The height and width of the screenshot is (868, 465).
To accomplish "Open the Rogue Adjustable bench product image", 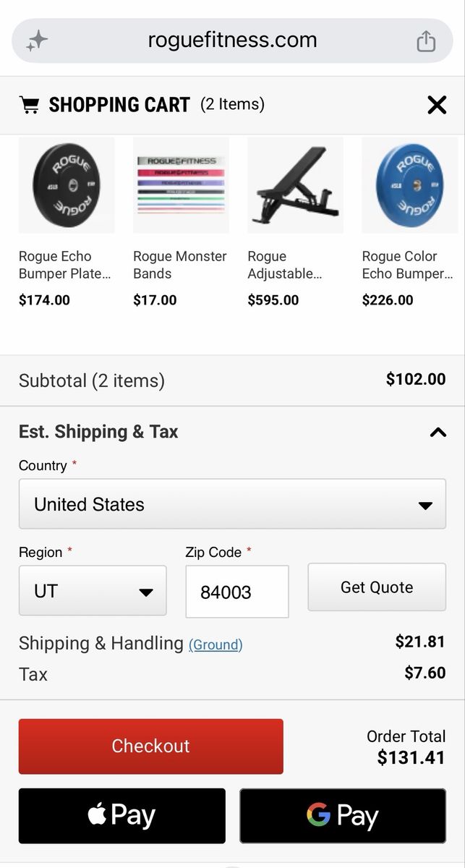I will click(295, 185).
